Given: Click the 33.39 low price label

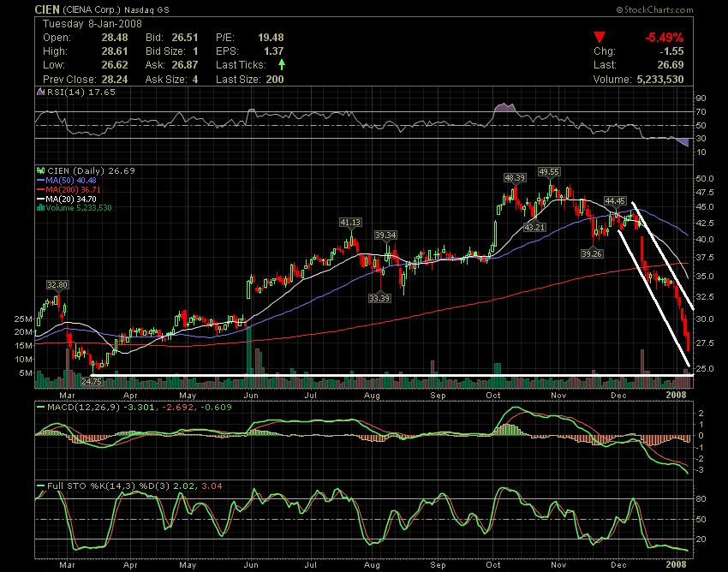Looking at the screenshot, I should (379, 299).
